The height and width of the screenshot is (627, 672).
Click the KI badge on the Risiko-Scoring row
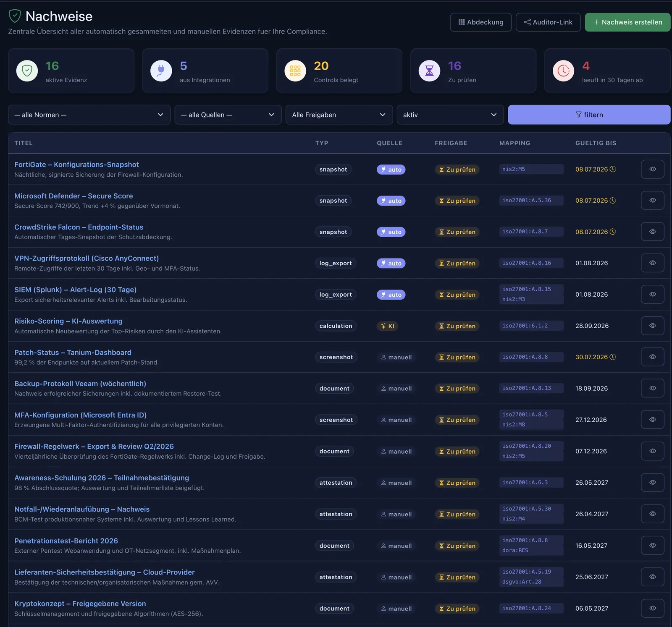388,326
